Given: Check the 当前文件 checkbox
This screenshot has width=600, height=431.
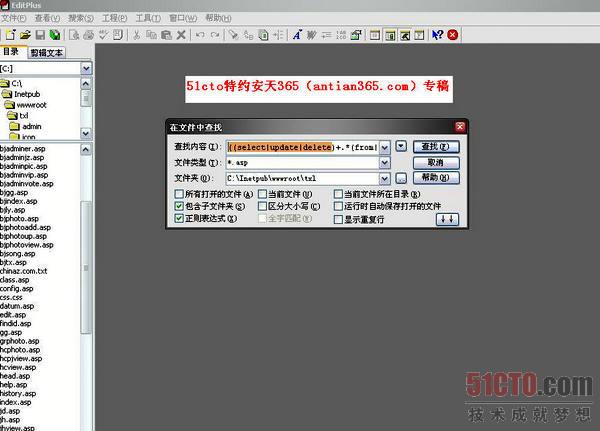Looking at the screenshot, I should [x=262, y=194].
